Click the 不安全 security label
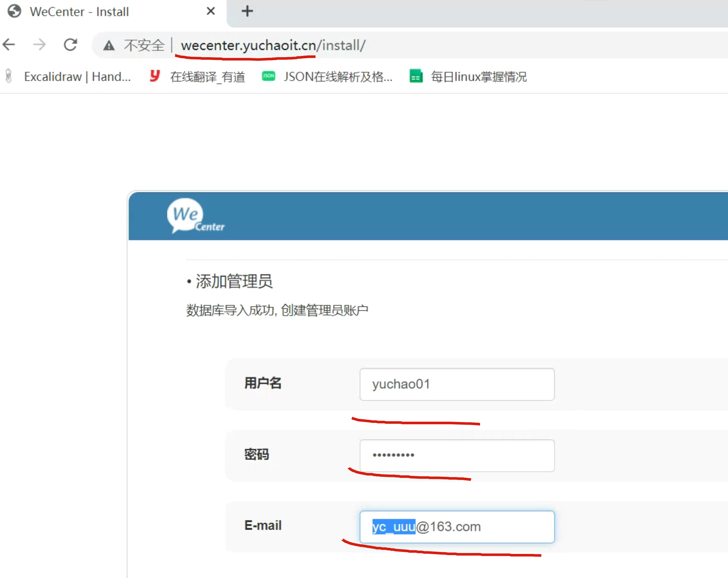 point(144,45)
